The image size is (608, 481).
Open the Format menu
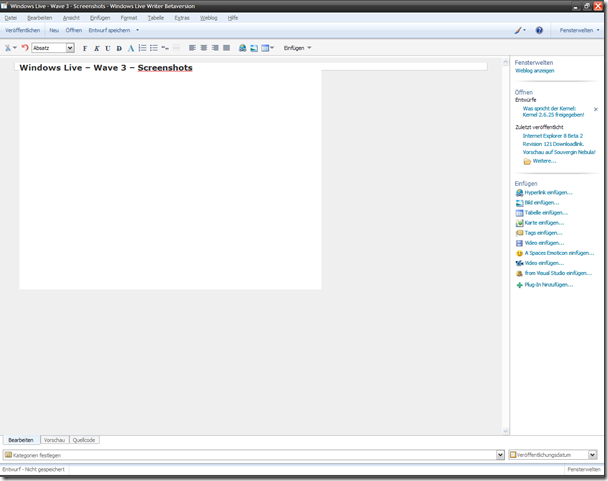coord(129,18)
